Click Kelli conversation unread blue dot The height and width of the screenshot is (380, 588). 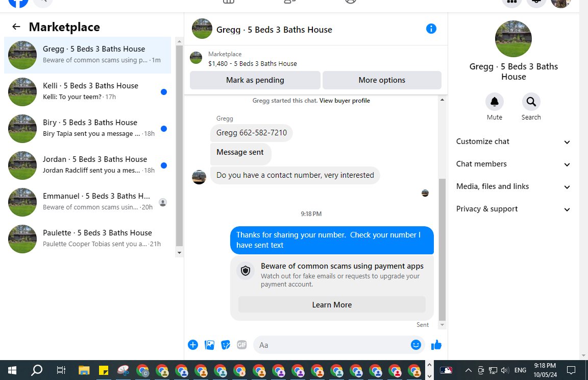(164, 92)
